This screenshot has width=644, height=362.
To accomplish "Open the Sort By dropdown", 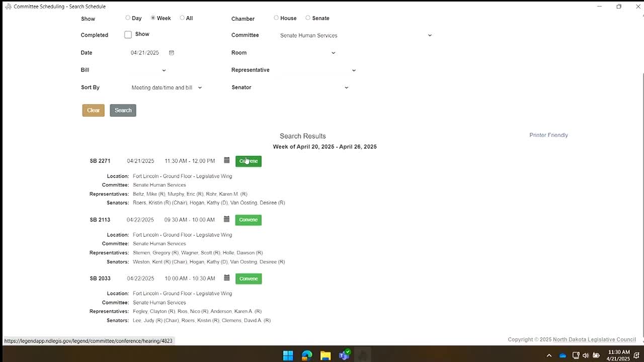I will 167,87.
